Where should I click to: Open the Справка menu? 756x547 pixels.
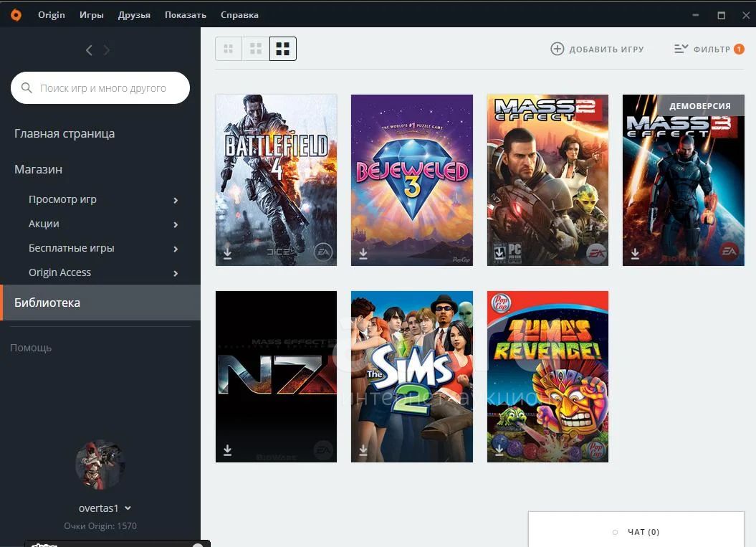[x=239, y=15]
